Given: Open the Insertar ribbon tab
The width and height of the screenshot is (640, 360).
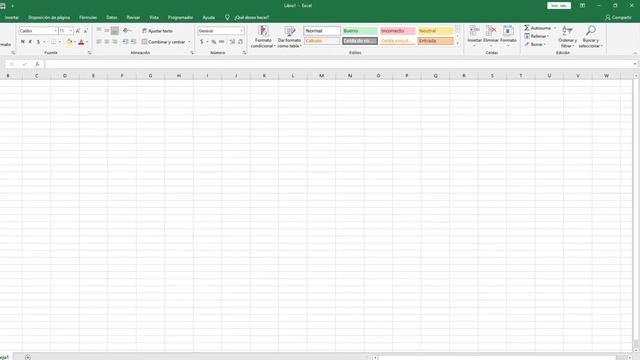Looking at the screenshot, I should click(12, 18).
